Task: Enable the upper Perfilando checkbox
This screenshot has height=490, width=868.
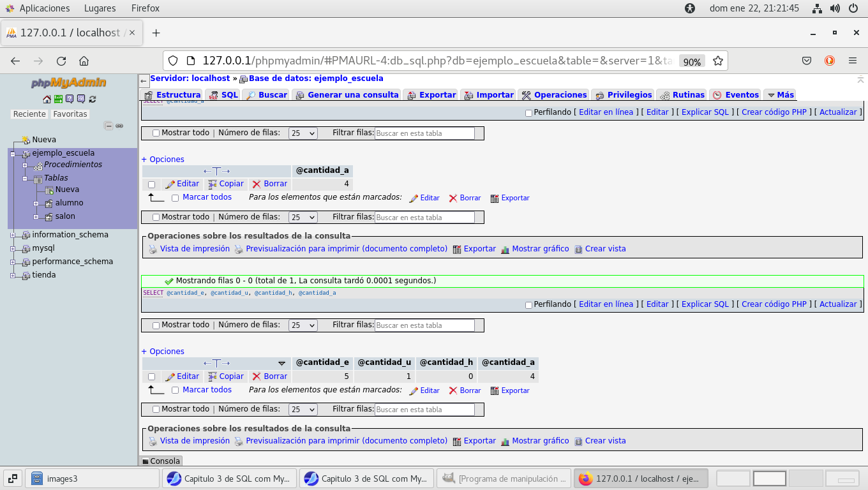Action: 528,113
